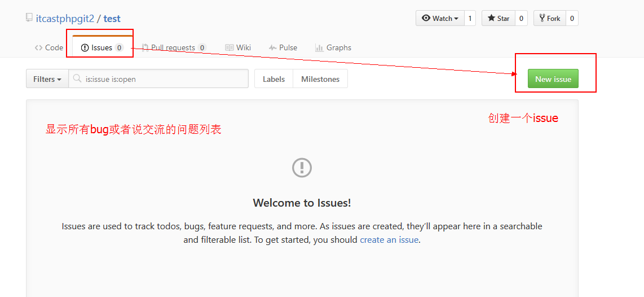Screen dimensions: 644x297
Task: Click the search magnifier icon
Action: click(77, 78)
